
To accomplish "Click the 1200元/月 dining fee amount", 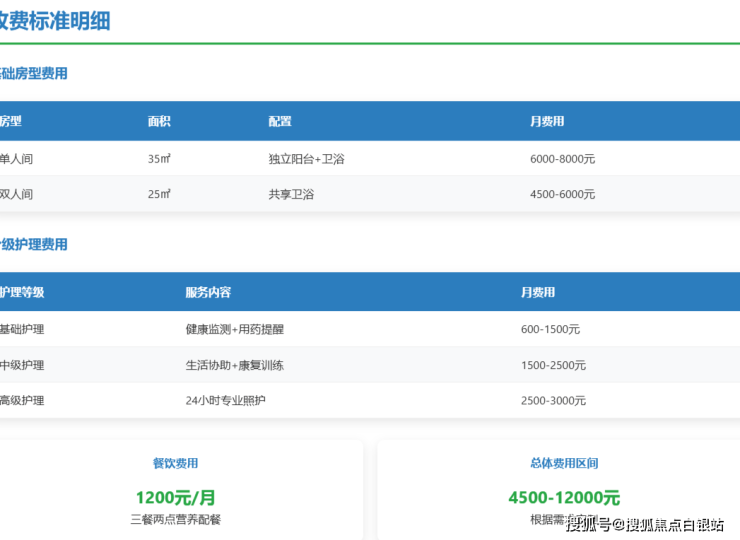I will coord(175,497).
